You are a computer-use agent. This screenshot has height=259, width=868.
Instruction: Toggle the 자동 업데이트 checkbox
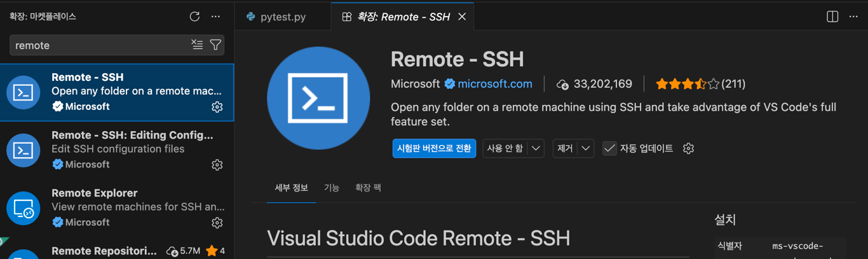pyautogui.click(x=609, y=148)
